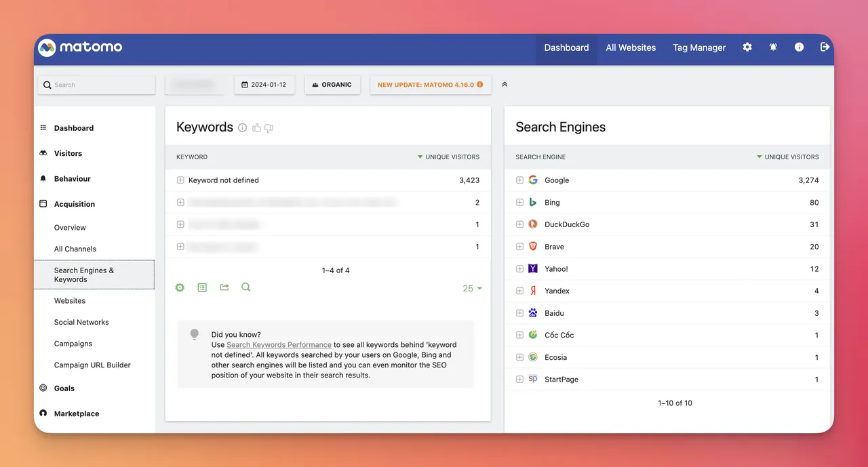868x467 pixels.
Task: Open the ORGANIC segment selector
Action: coord(332,85)
